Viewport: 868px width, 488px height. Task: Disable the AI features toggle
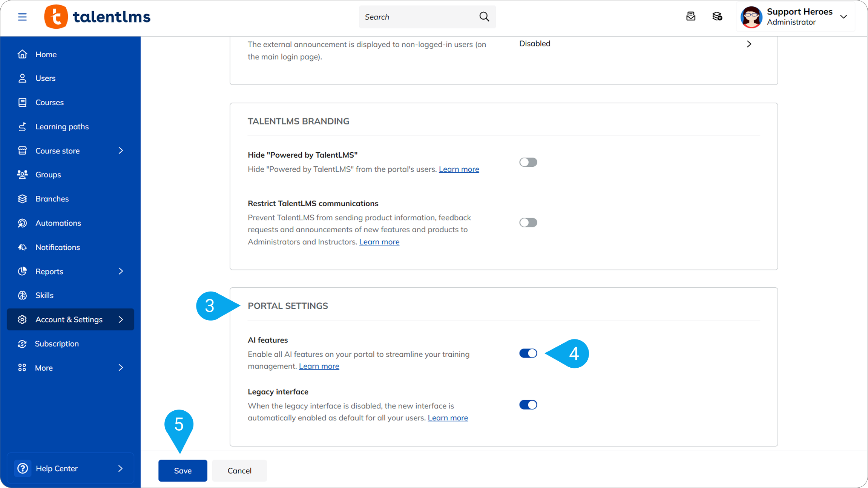[528, 353]
